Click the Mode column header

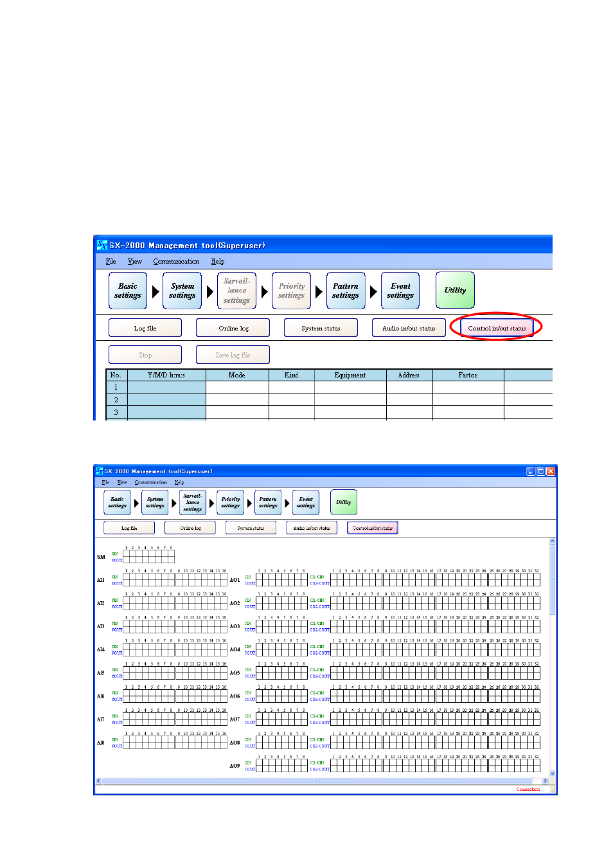(x=237, y=375)
